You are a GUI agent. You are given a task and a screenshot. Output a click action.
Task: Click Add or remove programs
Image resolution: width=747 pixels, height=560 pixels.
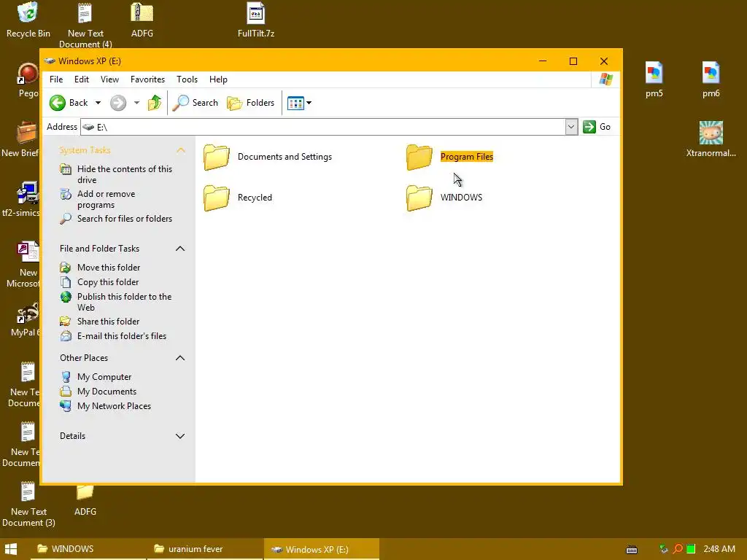point(106,199)
